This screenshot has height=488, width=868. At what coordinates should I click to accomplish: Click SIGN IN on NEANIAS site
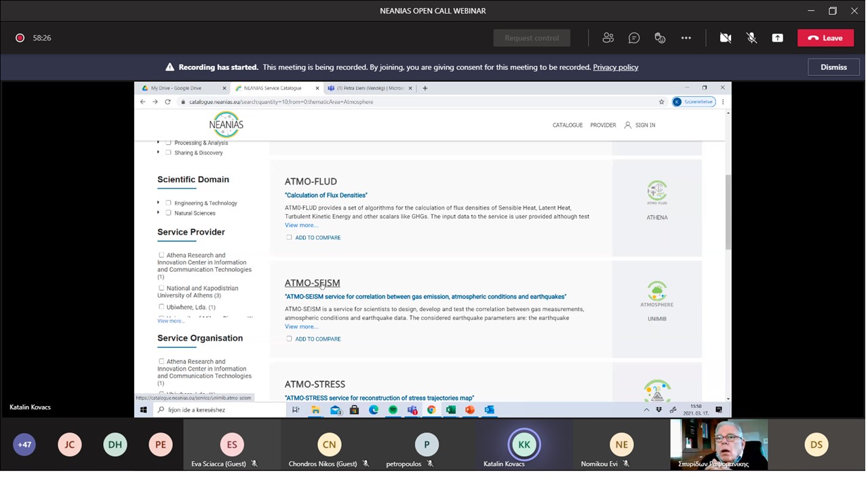coord(639,125)
